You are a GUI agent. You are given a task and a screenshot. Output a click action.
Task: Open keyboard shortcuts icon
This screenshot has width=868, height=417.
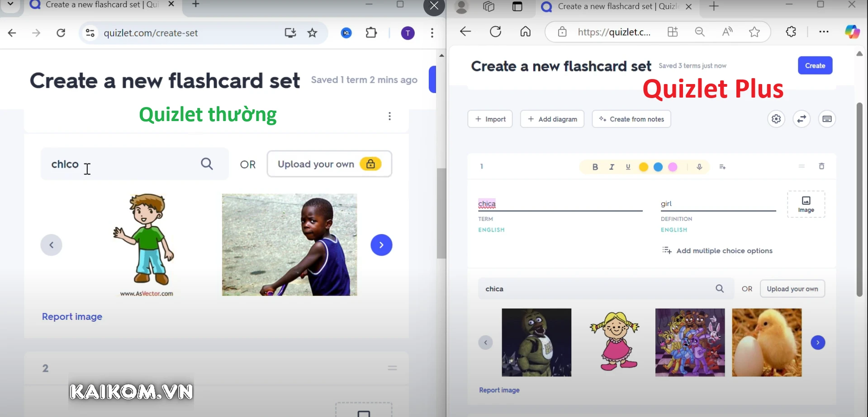(828, 119)
